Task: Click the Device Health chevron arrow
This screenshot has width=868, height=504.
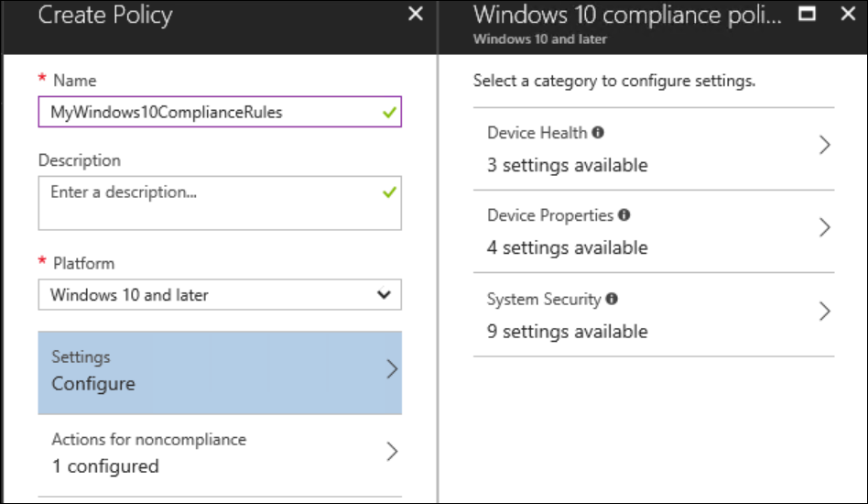Action: pos(825,145)
